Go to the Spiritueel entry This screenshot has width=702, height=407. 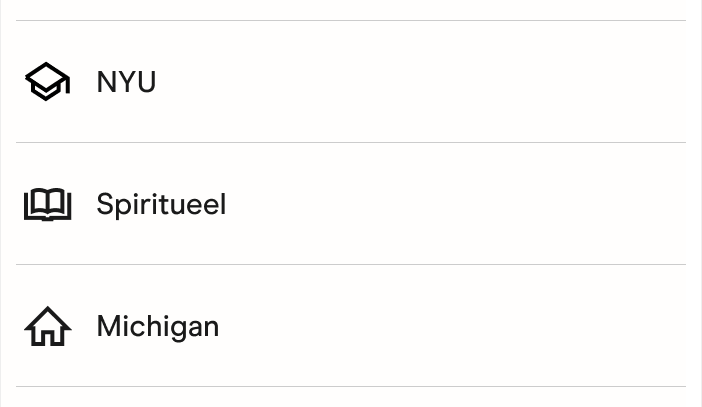350,204
